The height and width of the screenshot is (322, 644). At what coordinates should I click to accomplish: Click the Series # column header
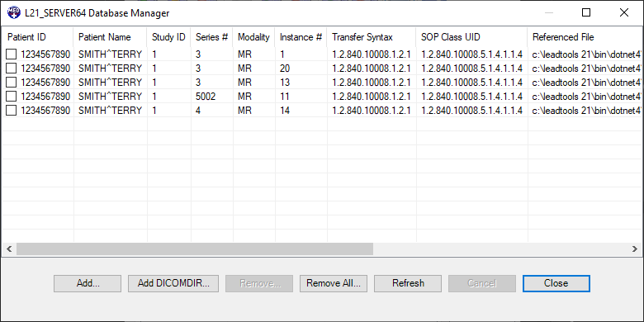click(212, 37)
